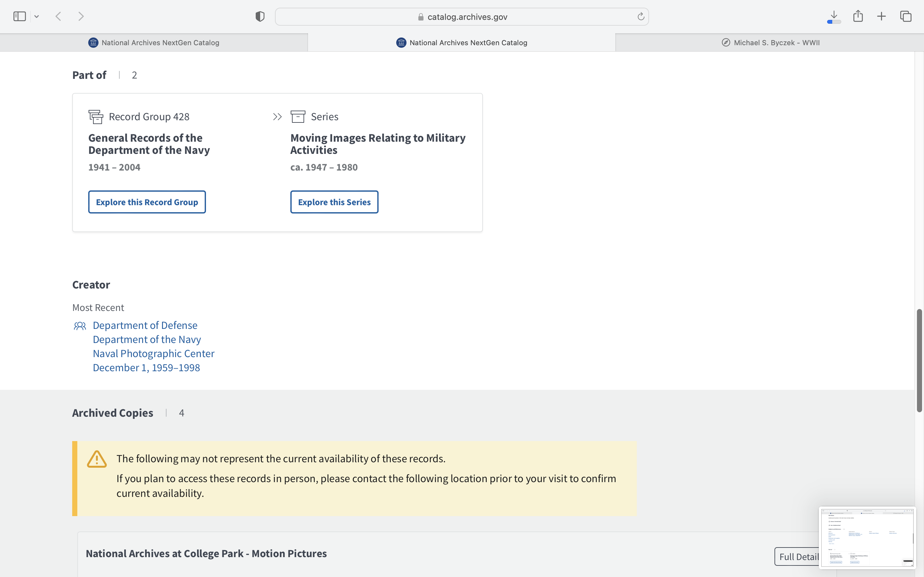This screenshot has height=577, width=924.
Task: Show the tab overview icon
Action: [906, 16]
